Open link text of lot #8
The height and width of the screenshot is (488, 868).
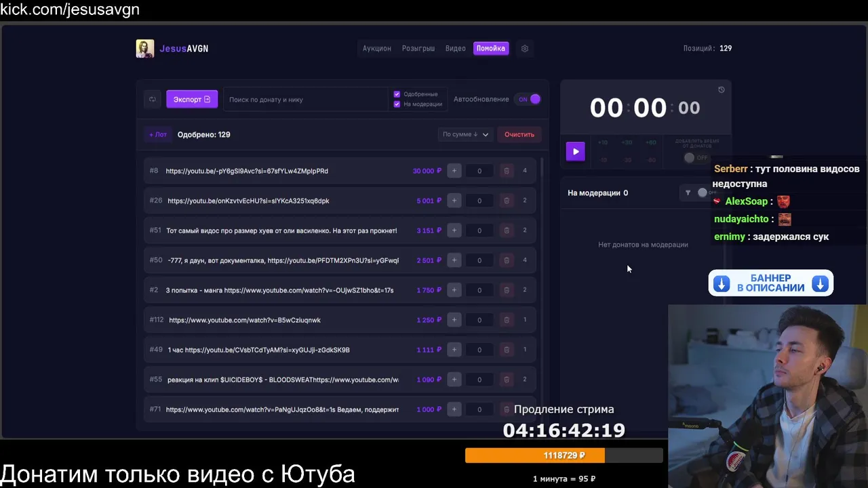[x=247, y=171]
